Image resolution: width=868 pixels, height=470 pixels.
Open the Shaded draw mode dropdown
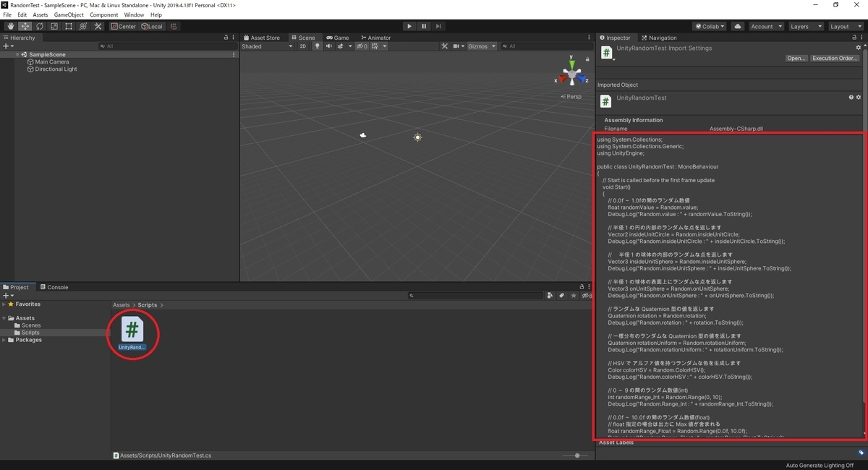pyautogui.click(x=267, y=46)
